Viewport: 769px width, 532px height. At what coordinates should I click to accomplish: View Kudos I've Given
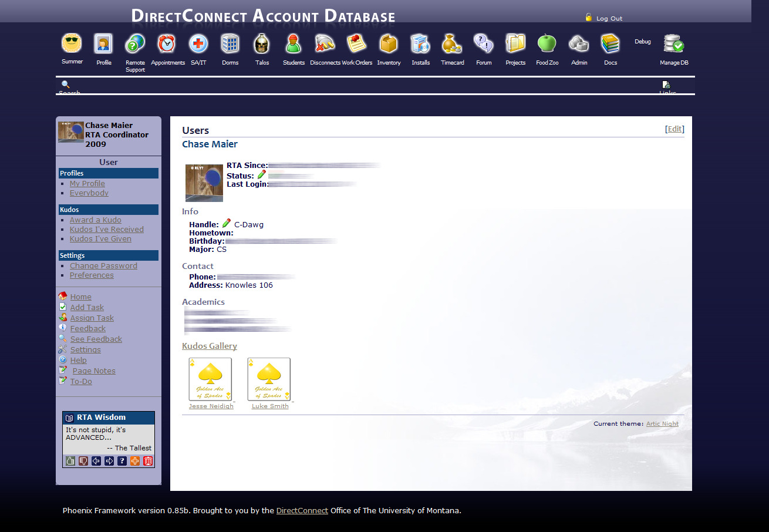point(100,239)
